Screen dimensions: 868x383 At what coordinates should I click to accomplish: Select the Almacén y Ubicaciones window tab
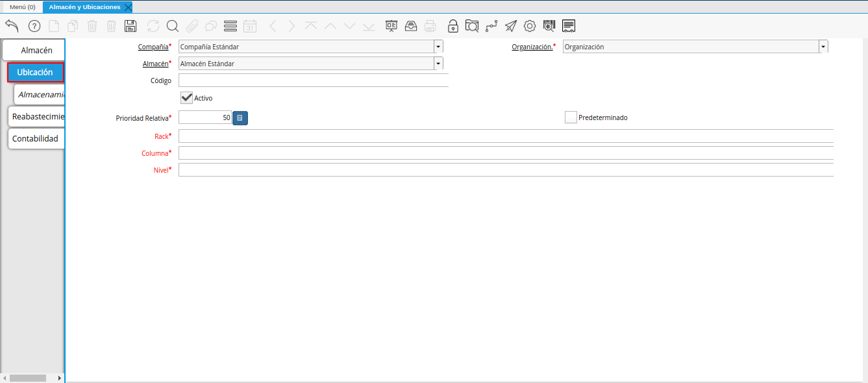[84, 6]
